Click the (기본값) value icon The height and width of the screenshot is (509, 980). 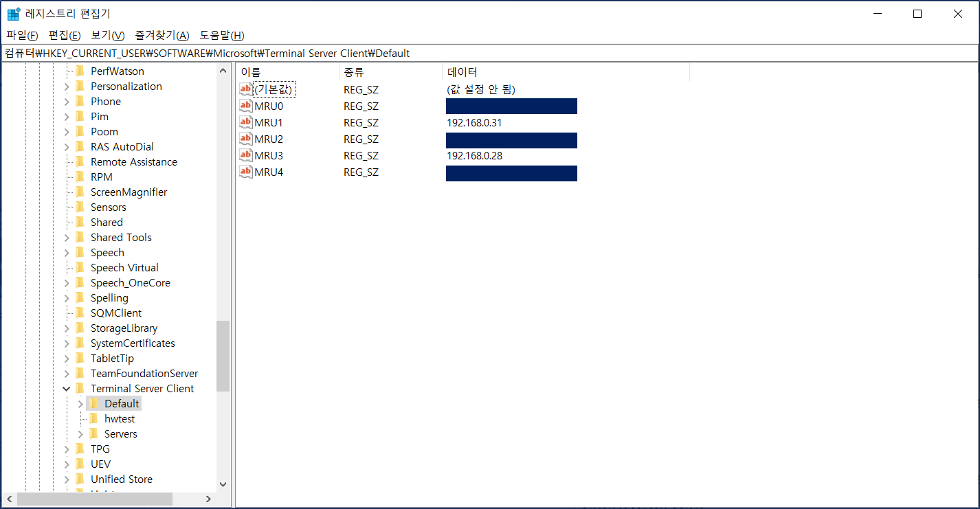click(246, 89)
